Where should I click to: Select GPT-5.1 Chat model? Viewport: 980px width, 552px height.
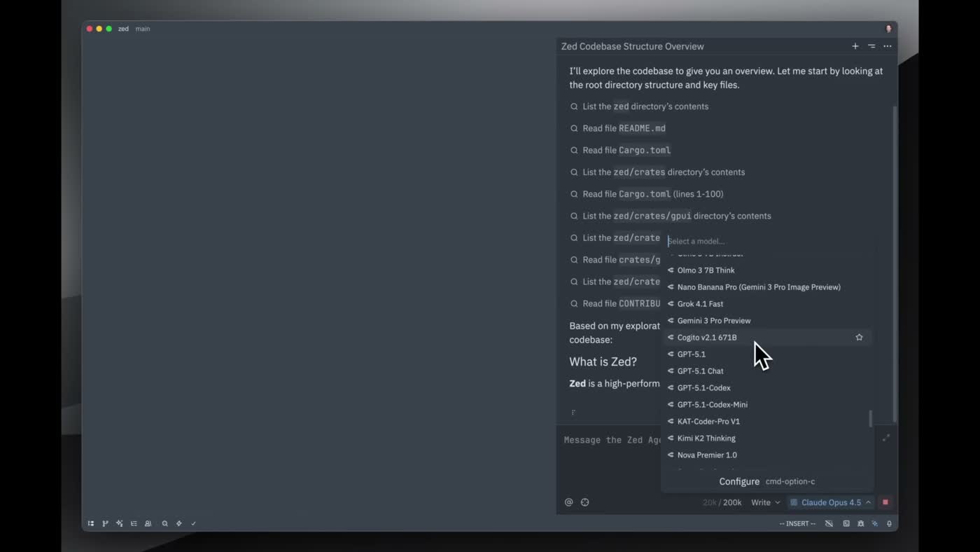coord(767,371)
